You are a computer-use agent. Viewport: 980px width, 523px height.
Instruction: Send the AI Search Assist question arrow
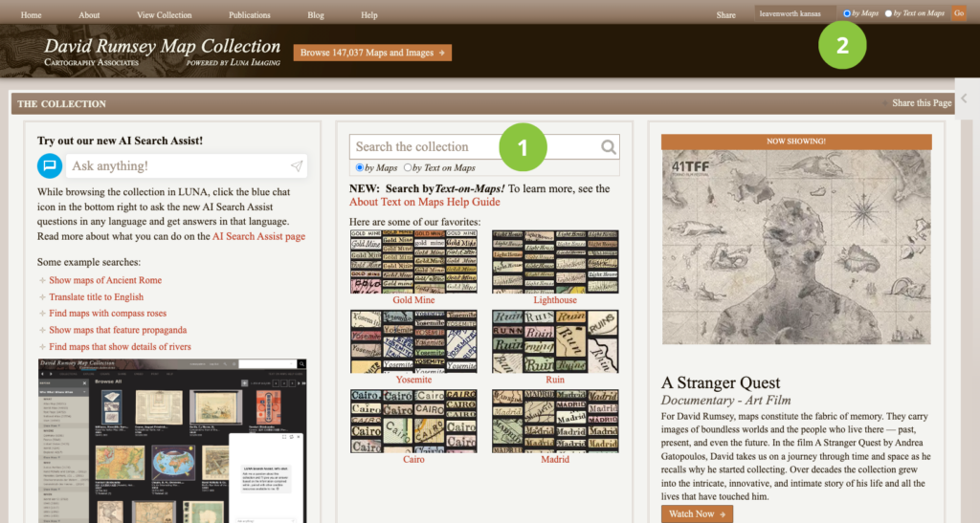pyautogui.click(x=297, y=166)
